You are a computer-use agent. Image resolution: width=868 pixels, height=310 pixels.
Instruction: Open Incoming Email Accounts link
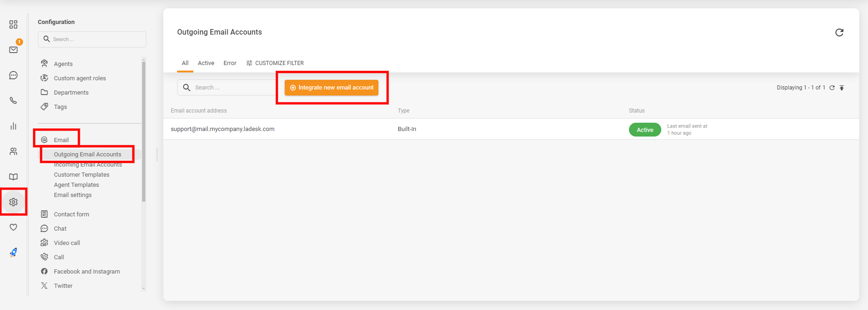tap(88, 165)
